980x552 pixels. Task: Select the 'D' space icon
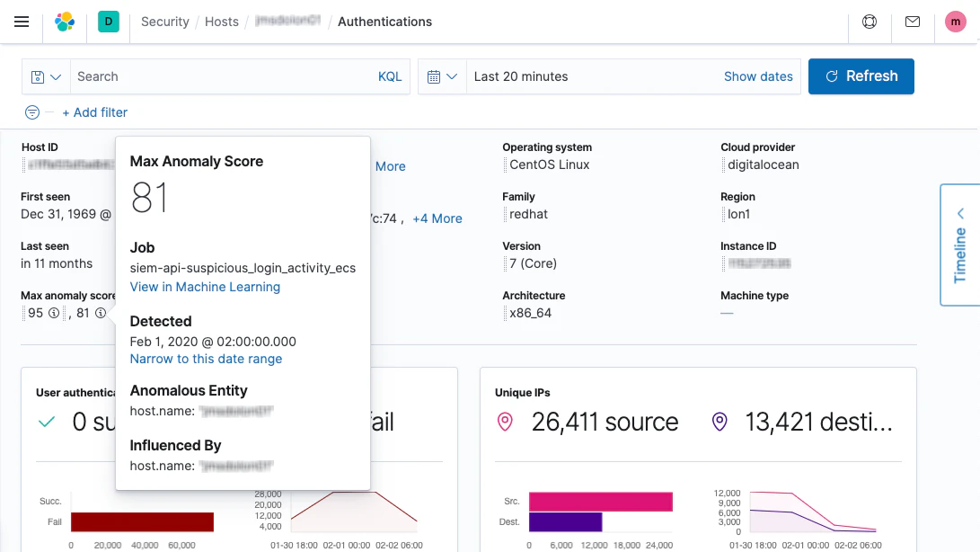(x=108, y=22)
